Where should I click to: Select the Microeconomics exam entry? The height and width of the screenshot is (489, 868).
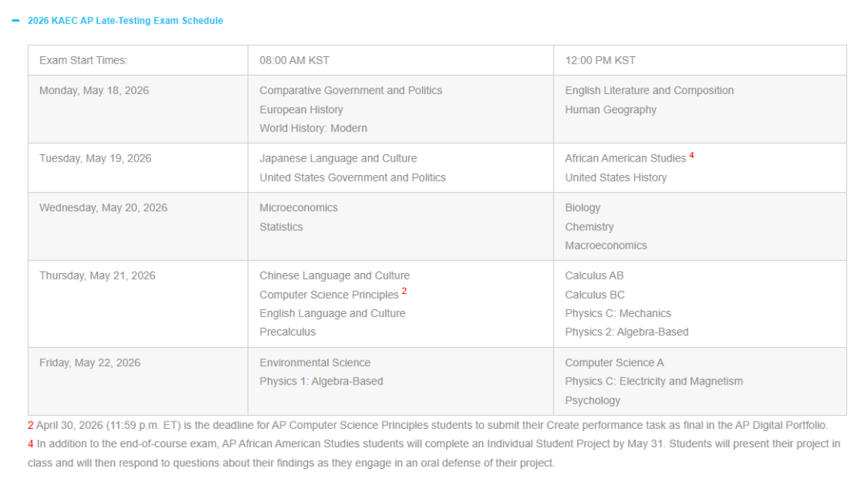tap(298, 208)
